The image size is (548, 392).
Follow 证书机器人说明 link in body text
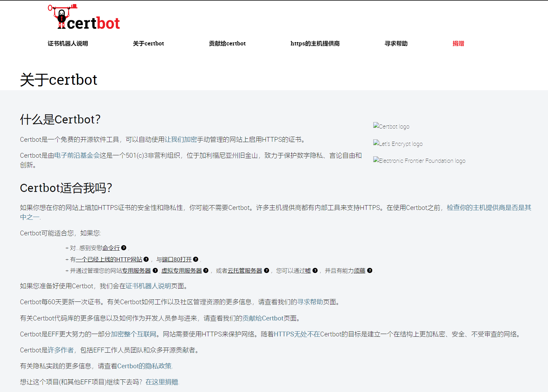[148, 286]
